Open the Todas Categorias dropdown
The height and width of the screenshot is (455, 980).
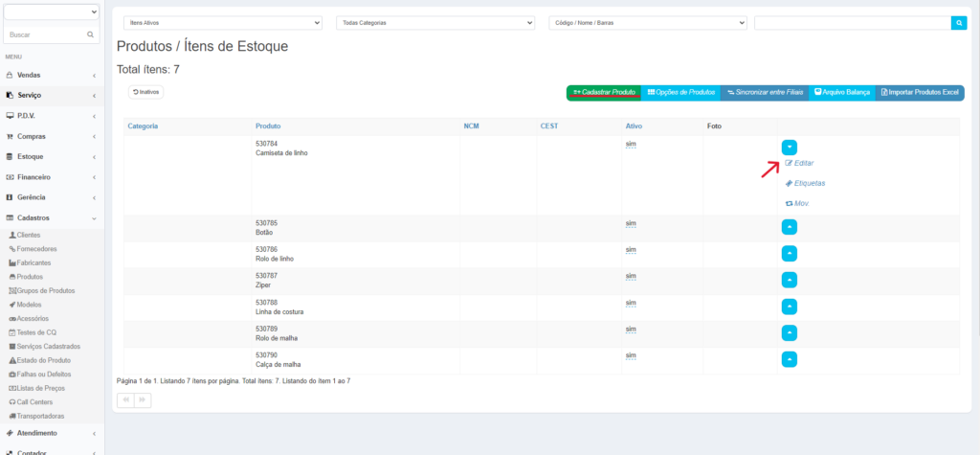click(435, 22)
